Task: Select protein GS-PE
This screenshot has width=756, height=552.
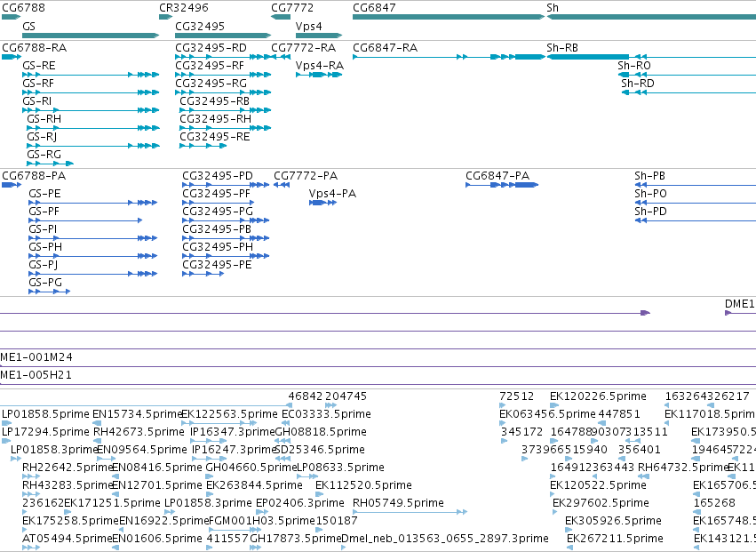Action: (x=44, y=194)
